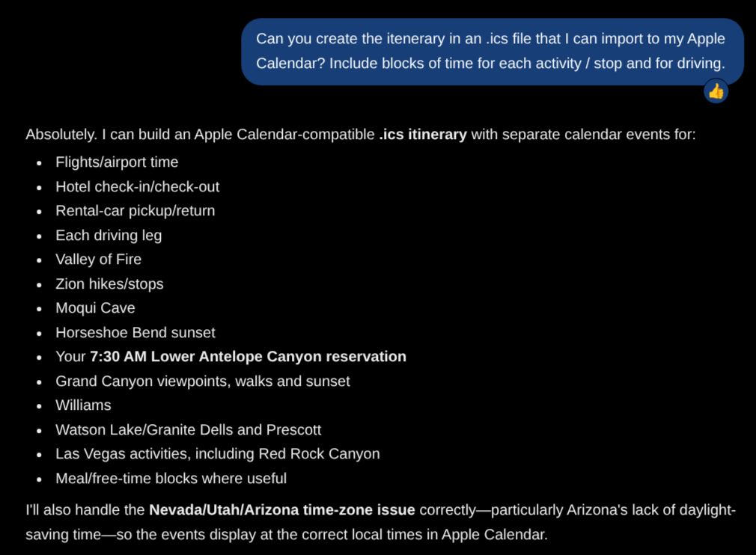756x555 pixels.
Task: Click the 'Absolutely. I can build' opening sentence
Action: (361, 135)
